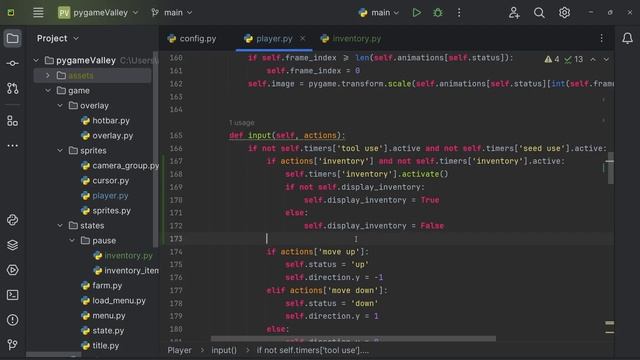Click the warnings count indicator

pyautogui.click(x=552, y=59)
